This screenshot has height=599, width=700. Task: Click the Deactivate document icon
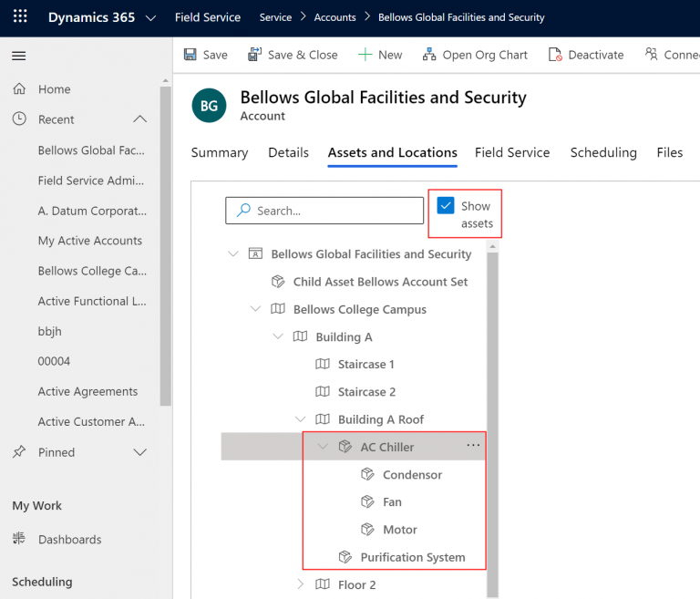tap(555, 55)
